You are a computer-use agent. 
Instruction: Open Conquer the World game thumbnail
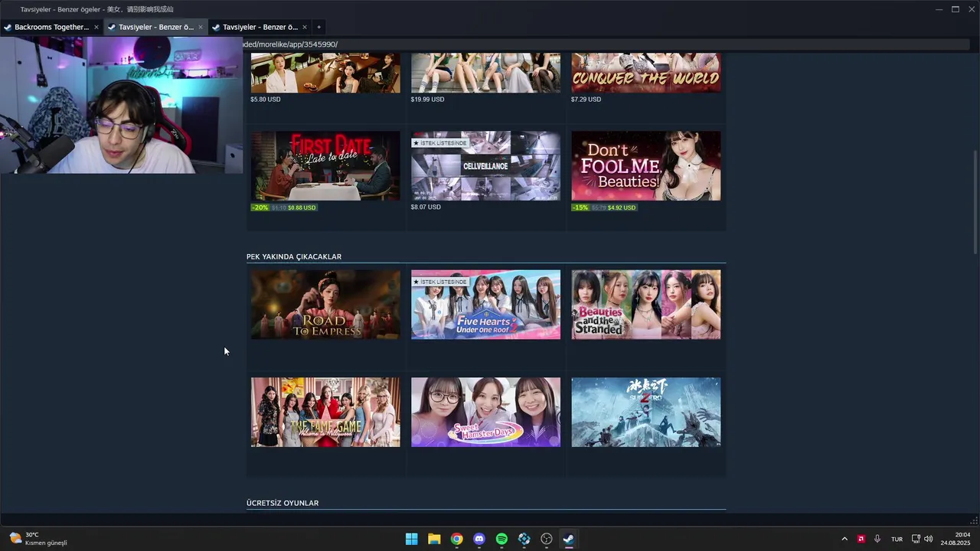click(x=645, y=73)
